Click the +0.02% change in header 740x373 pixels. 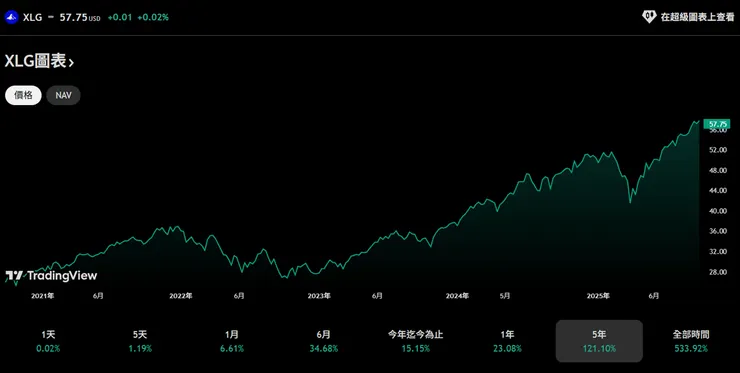tap(153, 17)
